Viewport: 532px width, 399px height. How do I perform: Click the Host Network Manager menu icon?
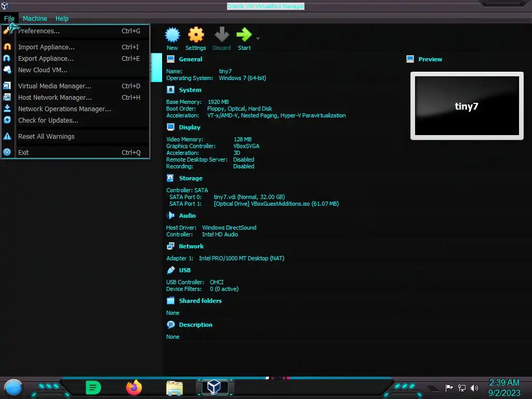point(7,97)
